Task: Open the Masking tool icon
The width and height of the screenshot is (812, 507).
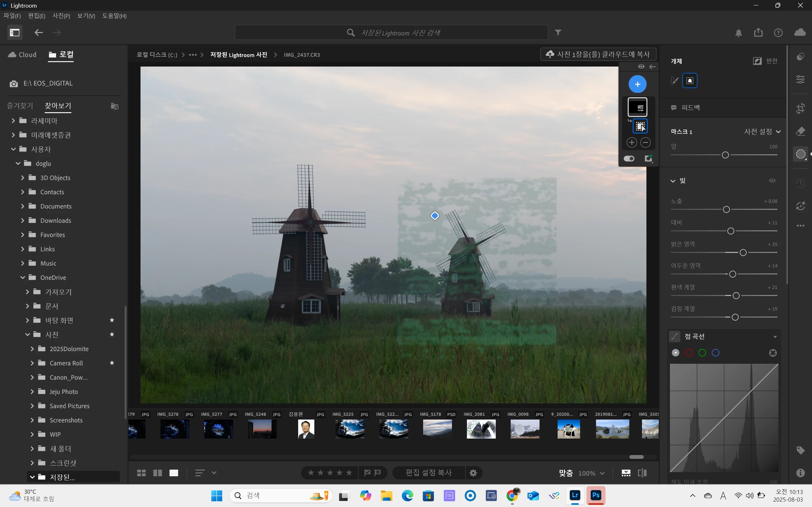Action: (x=801, y=154)
